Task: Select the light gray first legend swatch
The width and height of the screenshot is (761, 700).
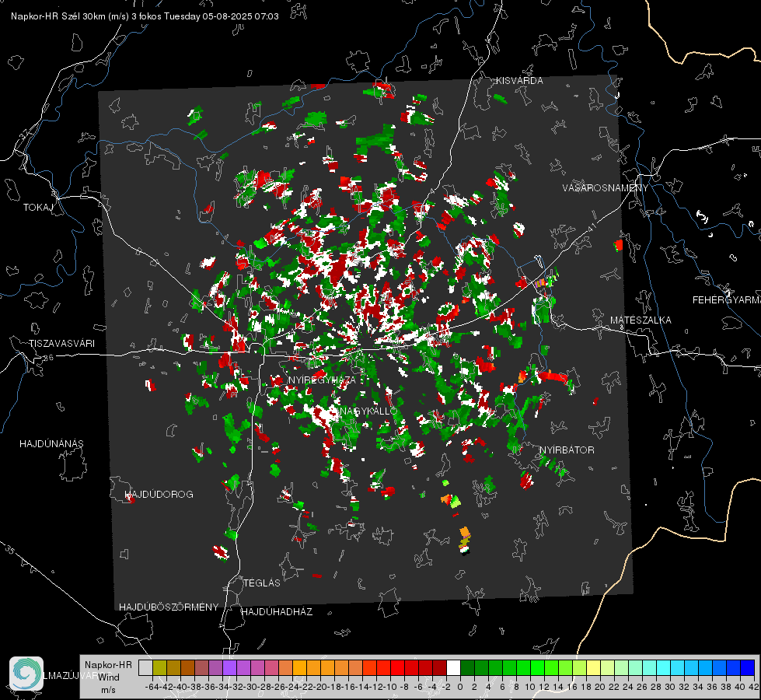Action: pyautogui.click(x=145, y=667)
